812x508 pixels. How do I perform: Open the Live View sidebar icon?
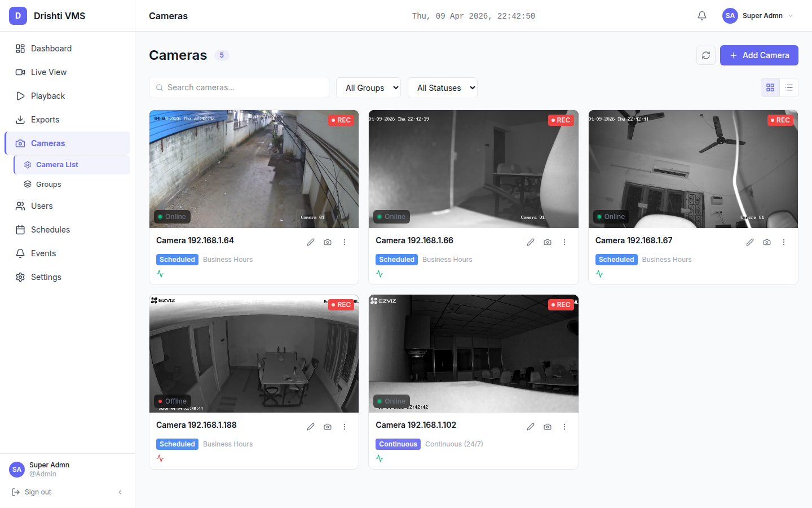pyautogui.click(x=20, y=72)
